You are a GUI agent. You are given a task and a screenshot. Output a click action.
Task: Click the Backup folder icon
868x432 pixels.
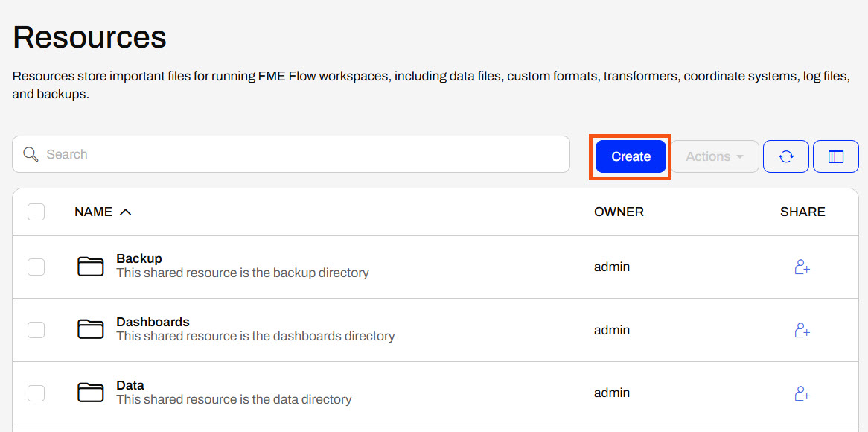click(x=91, y=267)
